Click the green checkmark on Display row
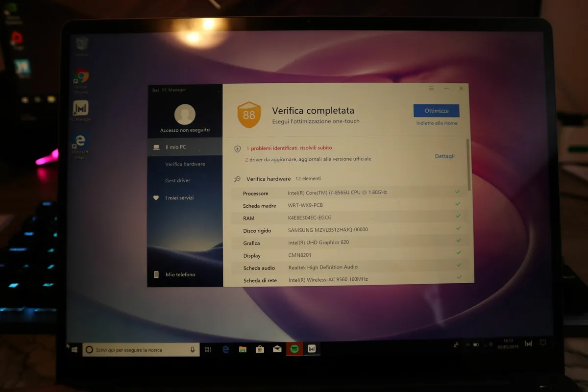Screen dimensions: 588x392 (459, 253)
